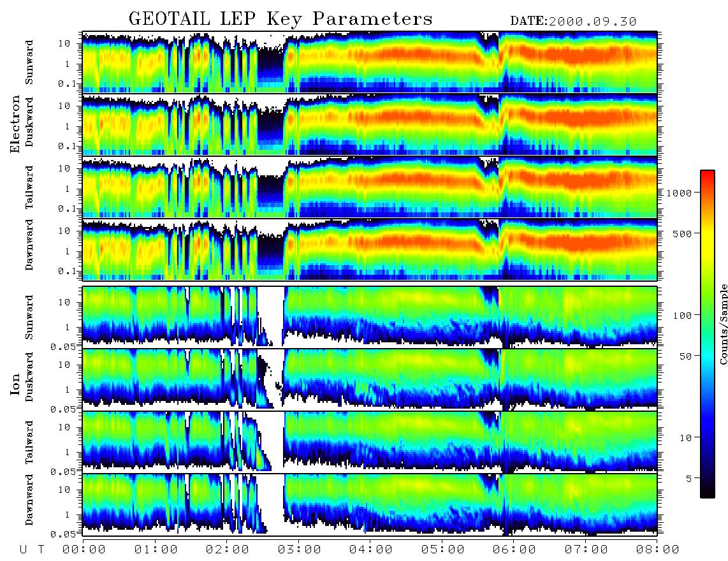The width and height of the screenshot is (728, 561).
Task: Click the vertical "Electron" group label
Action: point(15,124)
